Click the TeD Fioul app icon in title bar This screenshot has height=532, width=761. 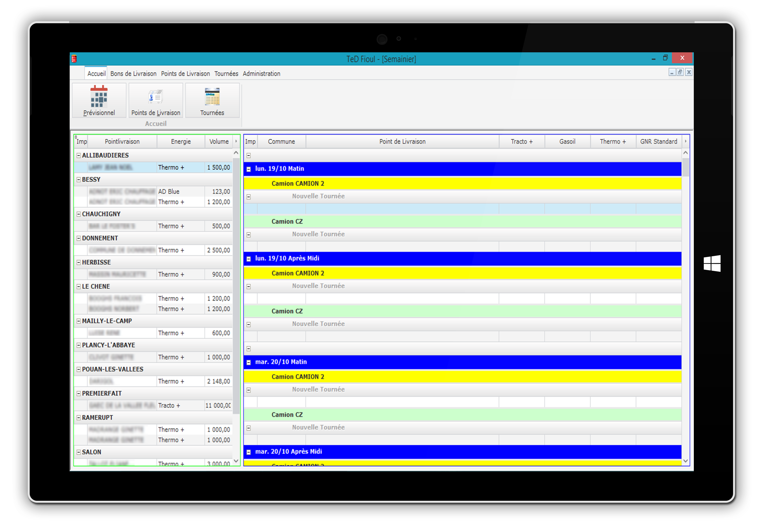[74, 59]
